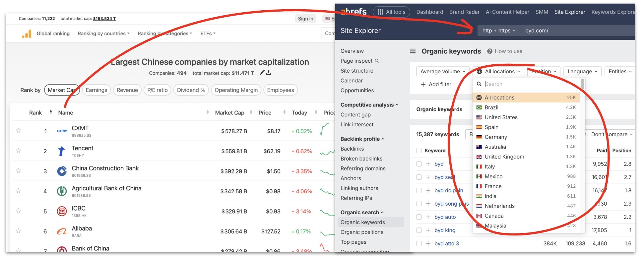Click the plus icon beside byd auto

pos(428,217)
